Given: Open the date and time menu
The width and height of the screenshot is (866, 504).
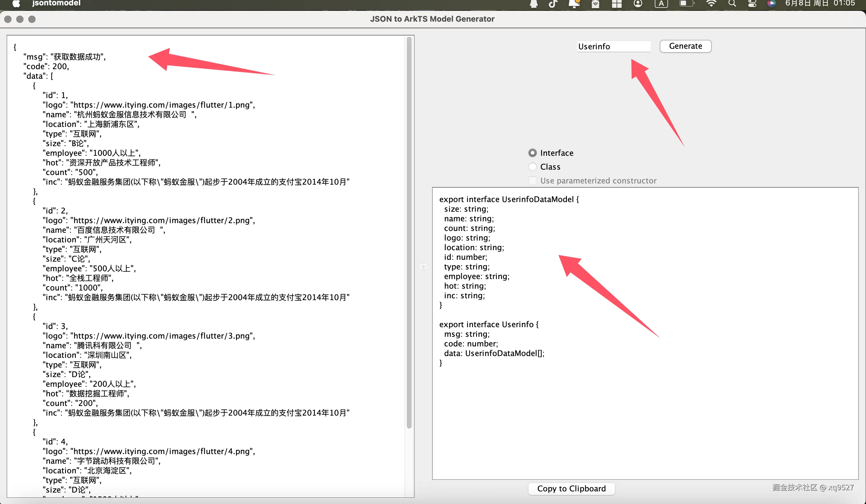Looking at the screenshot, I should [x=820, y=3].
